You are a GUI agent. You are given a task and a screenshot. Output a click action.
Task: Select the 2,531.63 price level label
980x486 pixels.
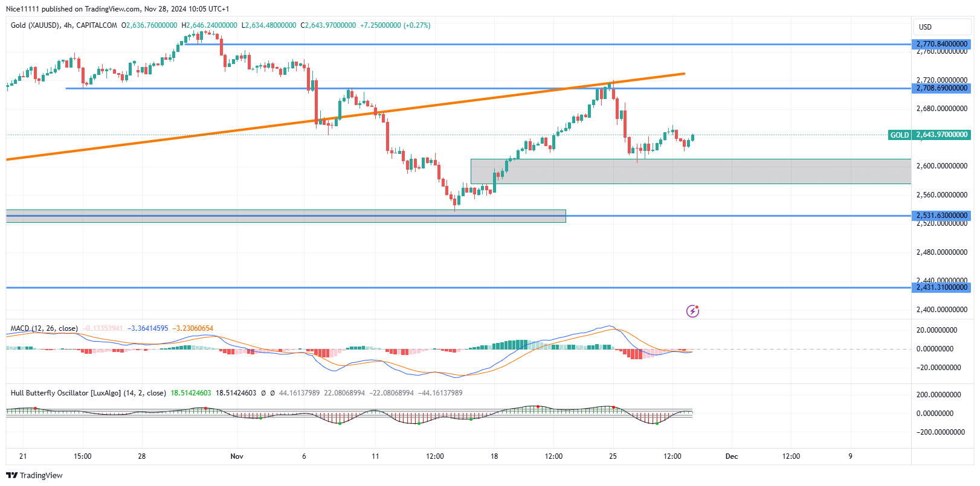tap(941, 216)
